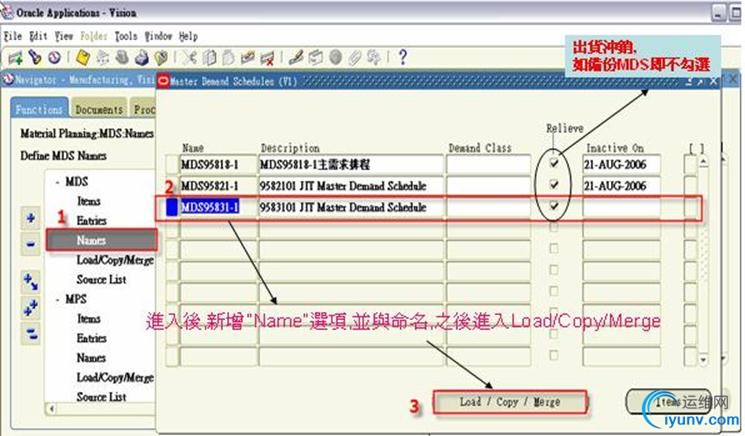
Task: Switch to the Functions tab in Navigator
Action: (x=39, y=109)
